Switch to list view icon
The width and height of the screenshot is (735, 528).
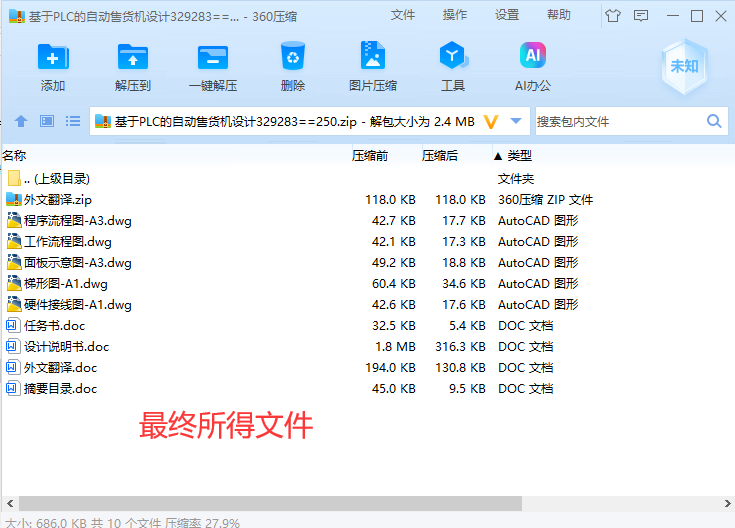point(73,121)
